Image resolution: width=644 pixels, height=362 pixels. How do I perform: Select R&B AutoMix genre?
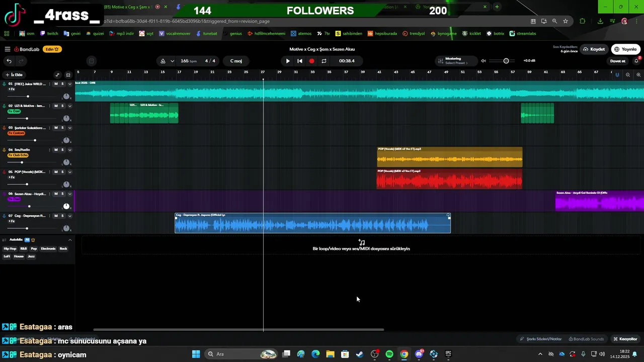tap(24, 248)
